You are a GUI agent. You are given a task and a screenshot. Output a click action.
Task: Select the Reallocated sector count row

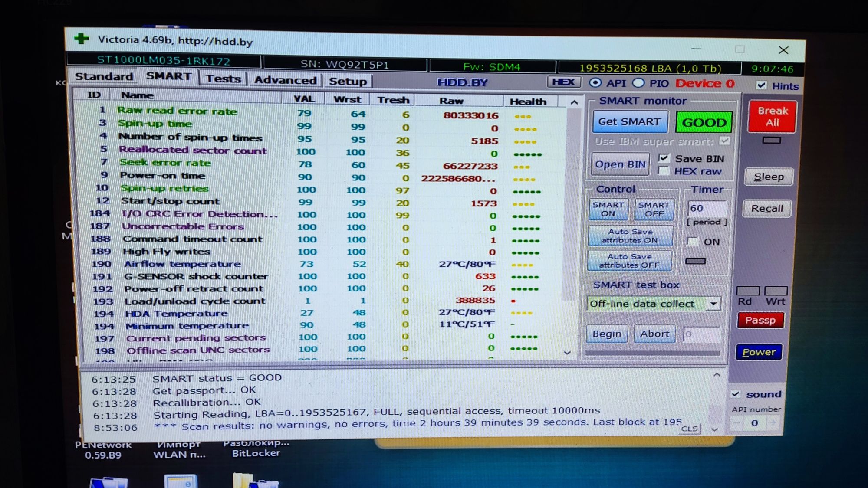(x=320, y=151)
